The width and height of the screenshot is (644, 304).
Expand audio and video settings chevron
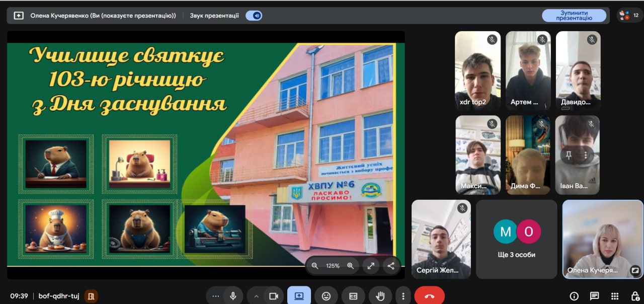pos(256,296)
